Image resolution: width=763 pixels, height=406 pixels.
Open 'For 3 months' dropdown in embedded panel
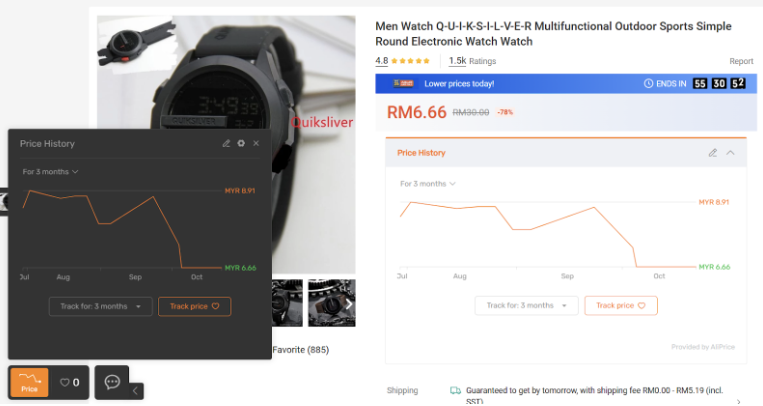click(427, 184)
